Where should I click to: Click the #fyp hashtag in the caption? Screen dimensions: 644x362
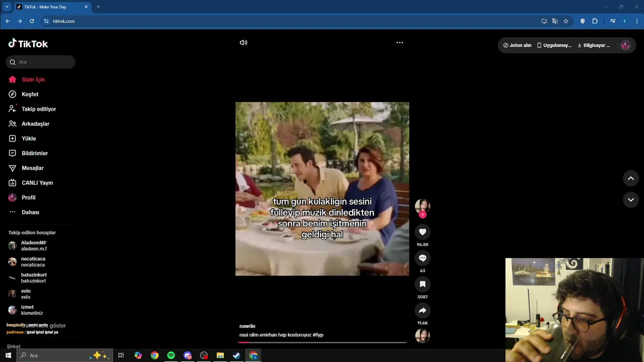coord(318,335)
